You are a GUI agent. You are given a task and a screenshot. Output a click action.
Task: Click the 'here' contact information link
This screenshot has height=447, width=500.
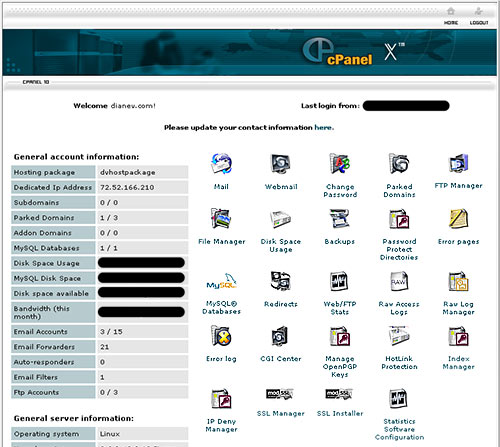coord(324,127)
